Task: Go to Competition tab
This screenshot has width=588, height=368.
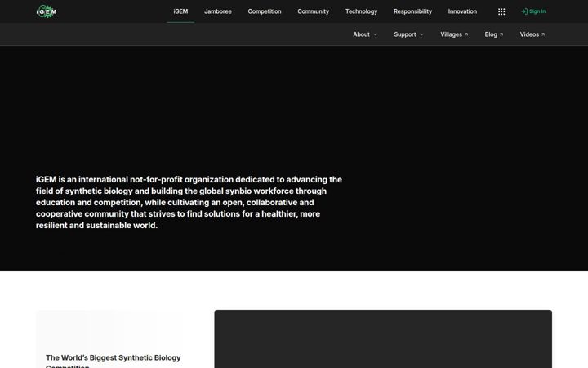Action: tap(265, 11)
